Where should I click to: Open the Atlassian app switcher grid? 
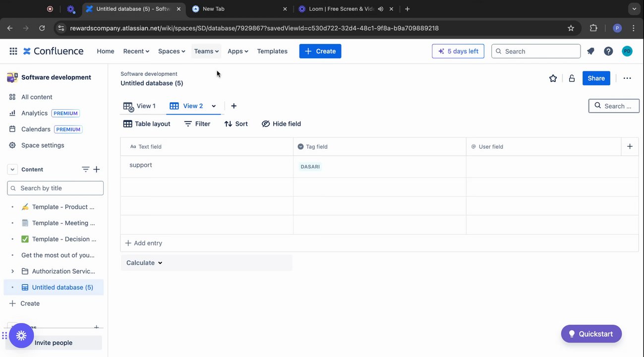(13, 51)
